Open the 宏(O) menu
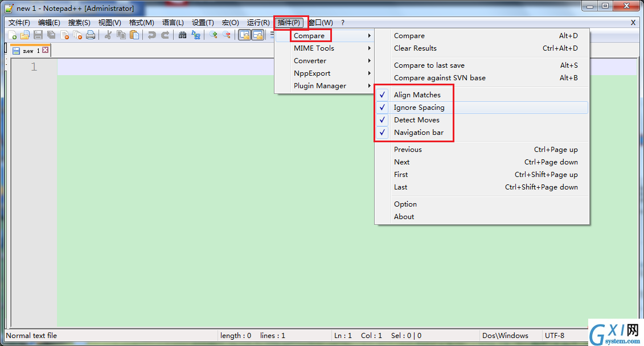The width and height of the screenshot is (644, 346). [x=230, y=23]
